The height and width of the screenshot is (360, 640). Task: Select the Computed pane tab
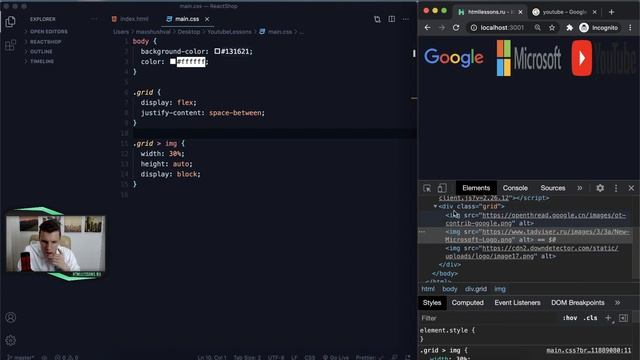click(467, 303)
